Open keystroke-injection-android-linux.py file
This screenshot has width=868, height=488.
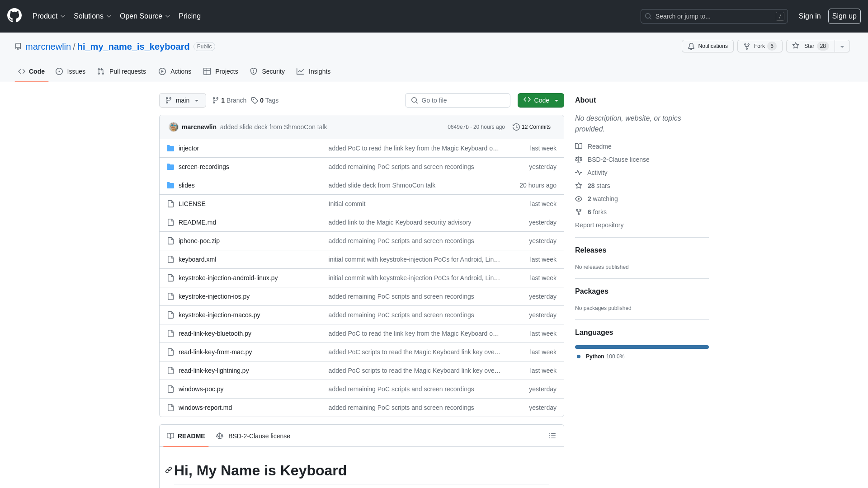[x=228, y=278]
